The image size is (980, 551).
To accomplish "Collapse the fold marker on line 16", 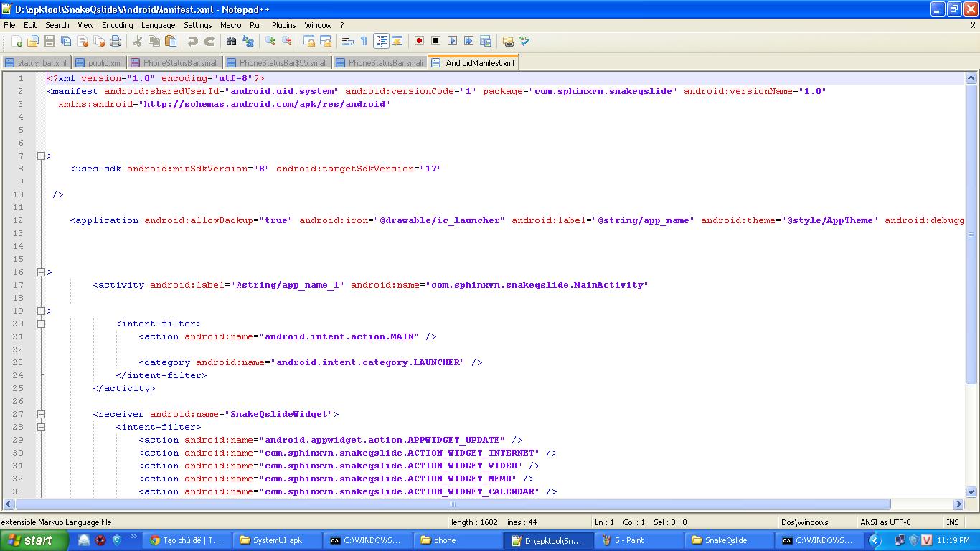I will click(x=41, y=272).
